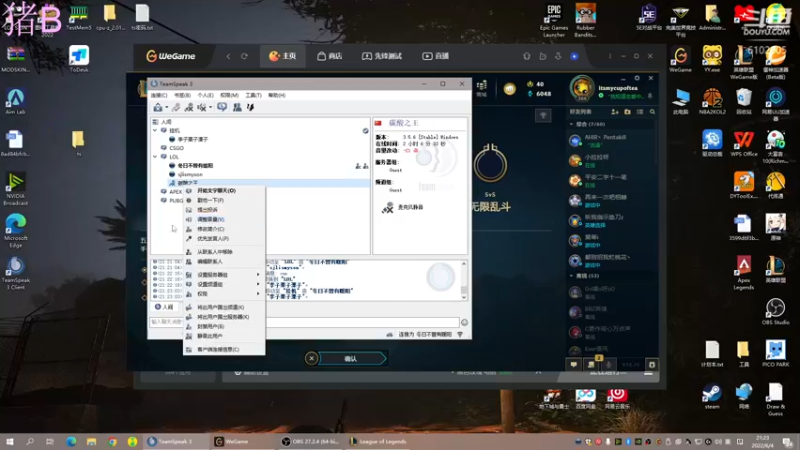Click the chat bubble icon in the TeamSpeak toolbar
The image size is (800, 450).
222,107
